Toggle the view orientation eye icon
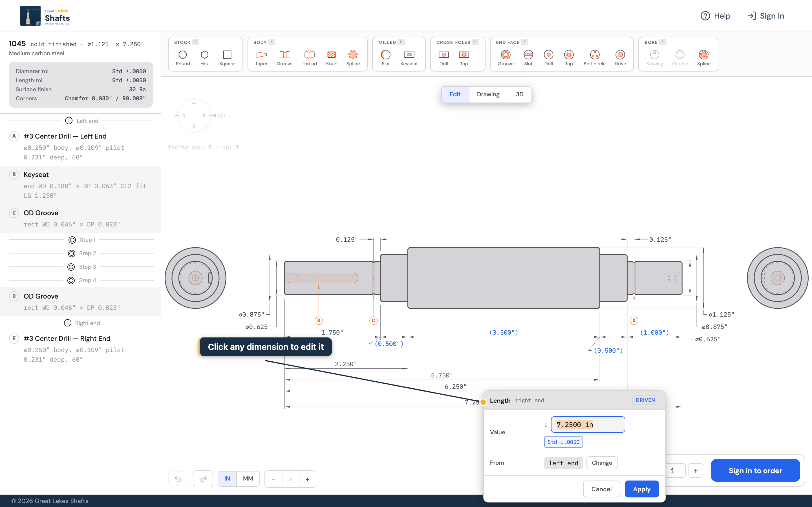 (221, 115)
